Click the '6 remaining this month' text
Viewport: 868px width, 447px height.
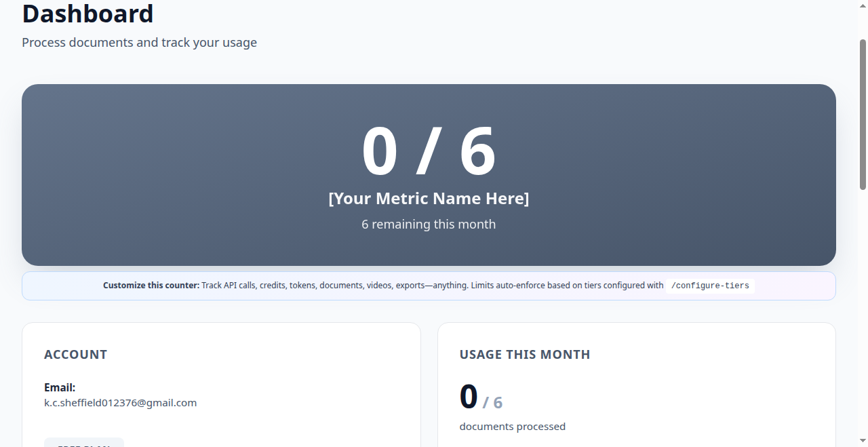pos(429,225)
